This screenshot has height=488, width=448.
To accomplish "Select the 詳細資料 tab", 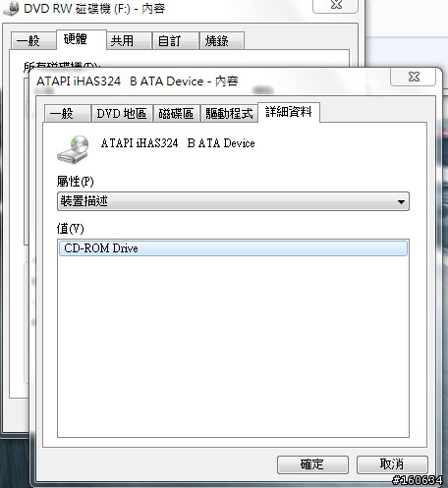I will point(289,112).
